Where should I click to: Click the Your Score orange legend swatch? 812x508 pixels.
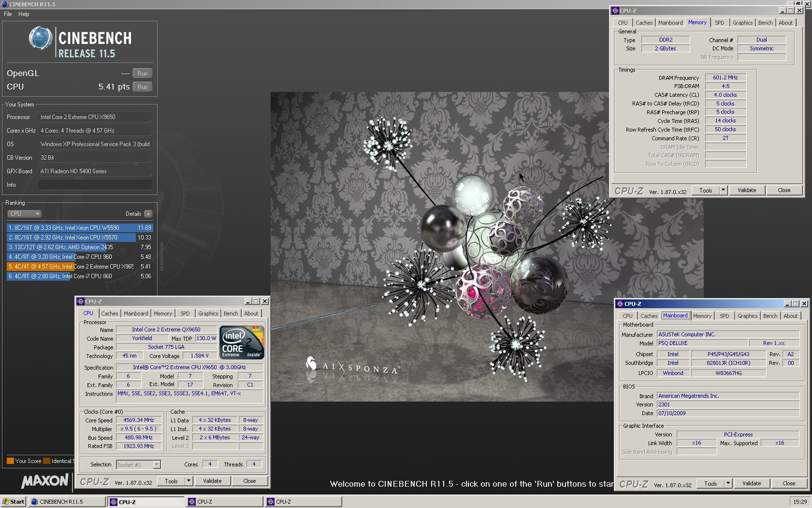(10, 461)
